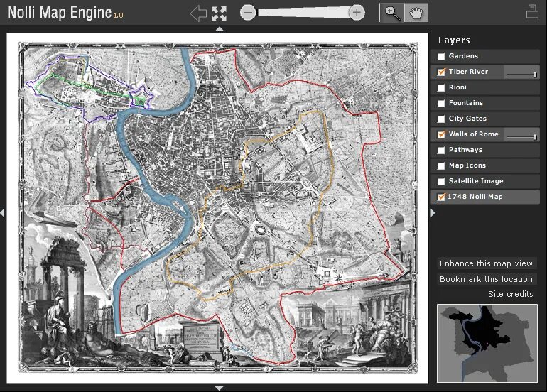547x392 pixels.
Task: Enable the Satellite Image layer checkbox
Action: tap(441, 181)
